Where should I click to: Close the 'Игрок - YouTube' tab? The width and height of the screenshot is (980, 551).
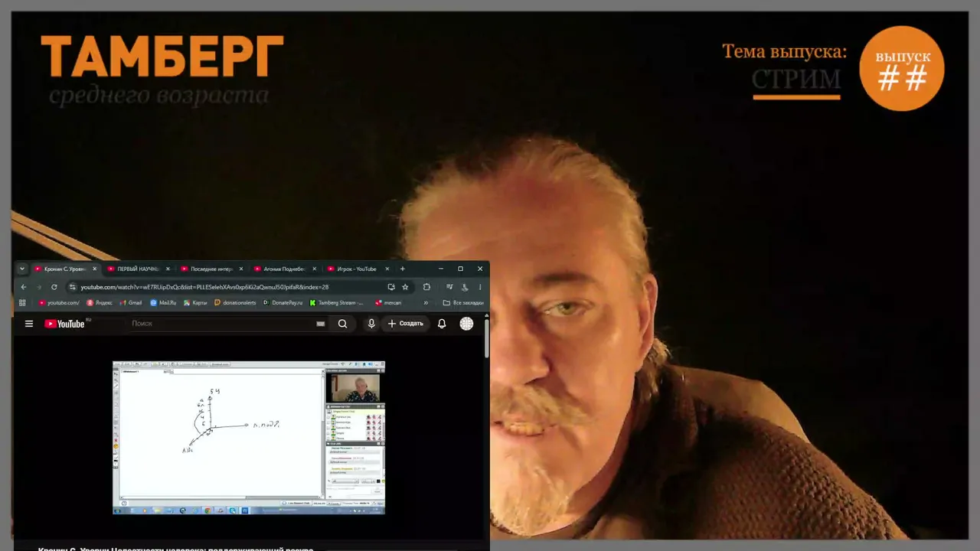(x=387, y=269)
